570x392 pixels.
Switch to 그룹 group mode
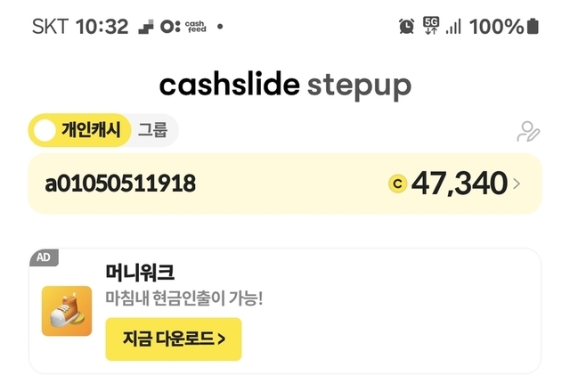(x=152, y=131)
